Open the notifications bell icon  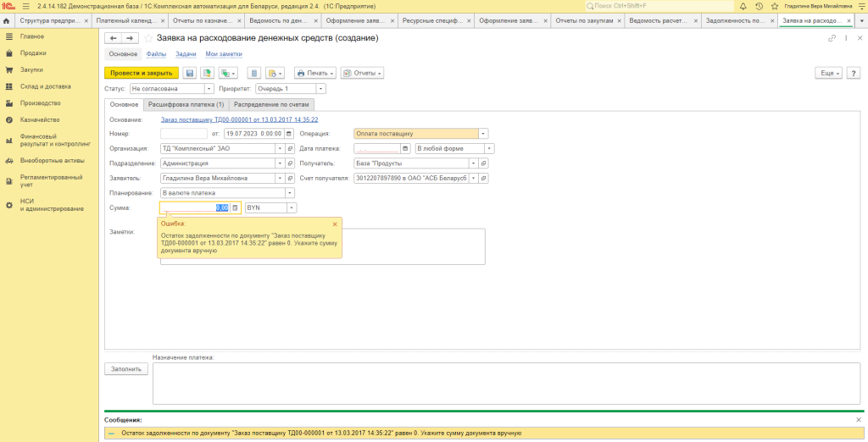pyautogui.click(x=743, y=6)
